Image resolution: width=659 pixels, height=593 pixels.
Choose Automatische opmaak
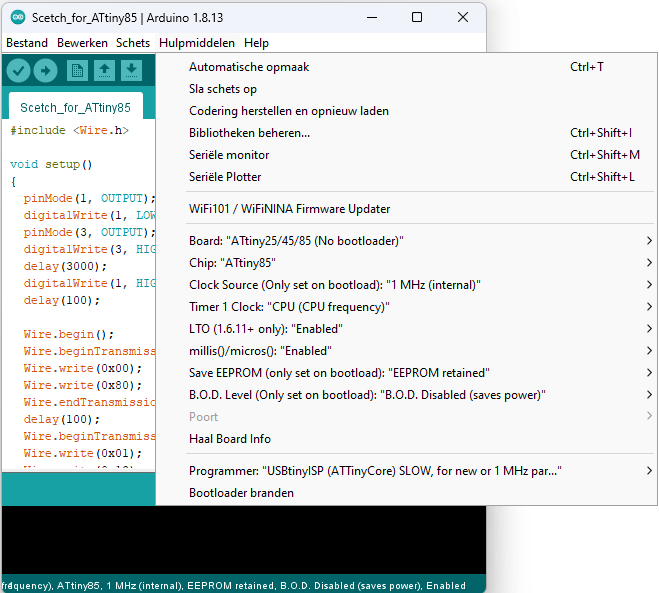[406, 67]
